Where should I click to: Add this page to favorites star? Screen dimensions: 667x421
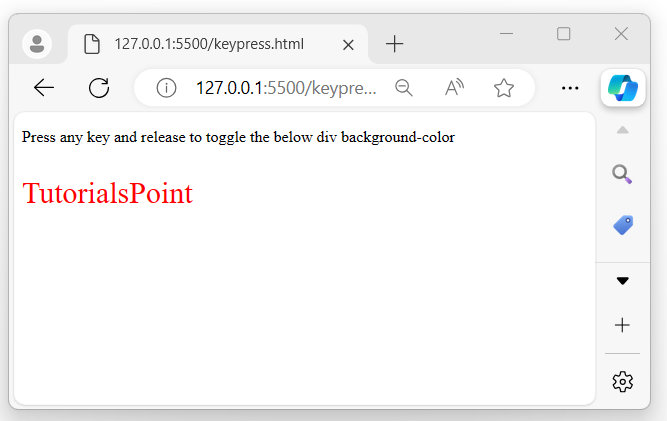click(504, 88)
